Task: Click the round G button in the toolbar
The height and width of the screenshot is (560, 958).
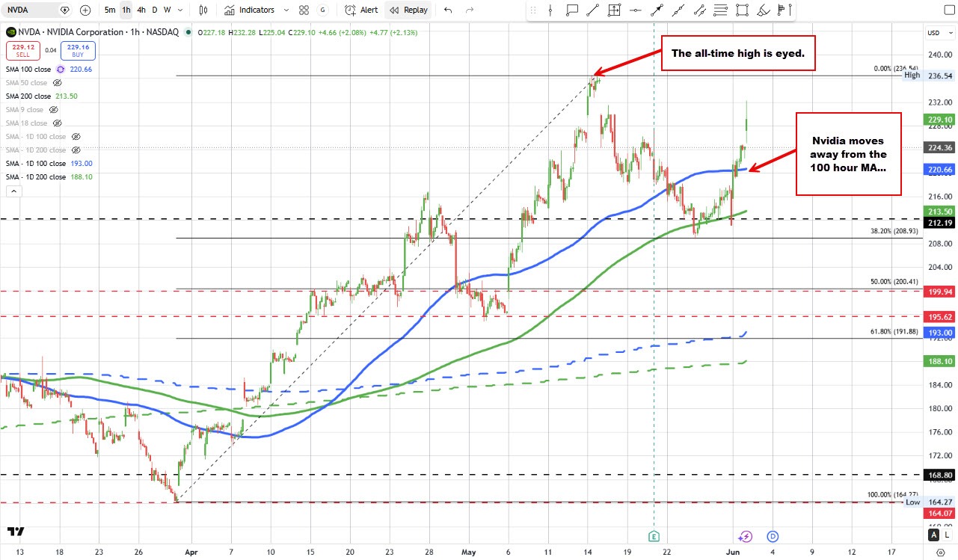Action: [x=323, y=10]
